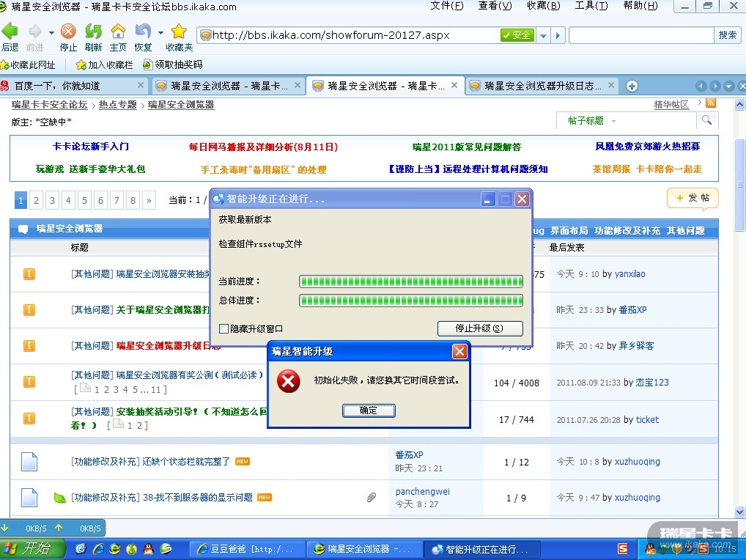Click the Stop loading icon
The image size is (746, 560).
68,32
